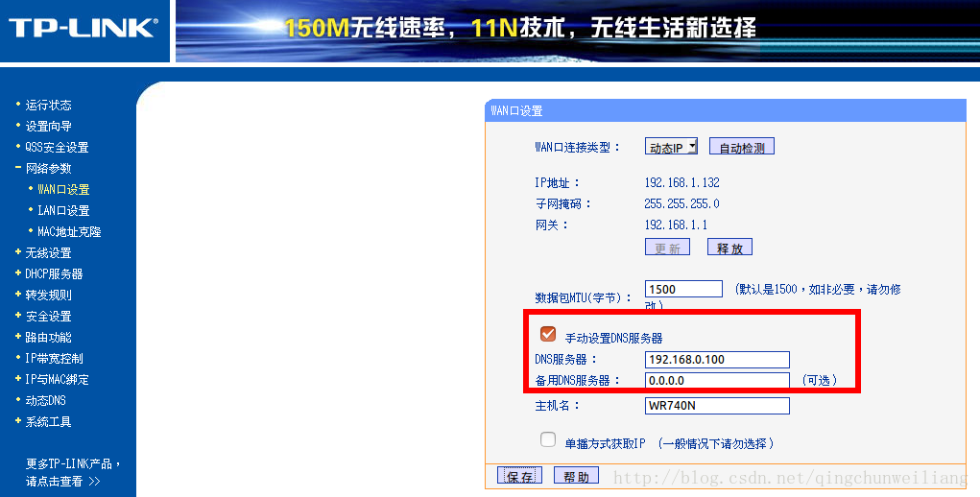This screenshot has height=497, width=980.
Task: Expand 无线设置 section
Action: tap(48, 253)
